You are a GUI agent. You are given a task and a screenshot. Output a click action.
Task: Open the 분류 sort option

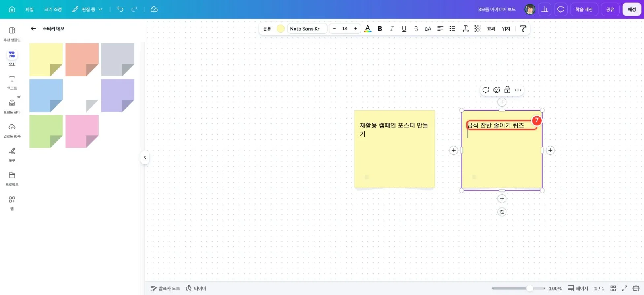tap(267, 29)
